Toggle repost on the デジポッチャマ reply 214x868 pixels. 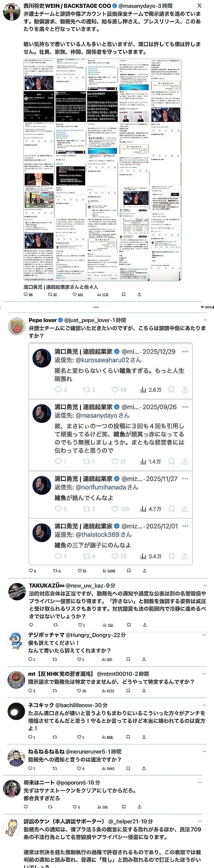(x=55, y=659)
